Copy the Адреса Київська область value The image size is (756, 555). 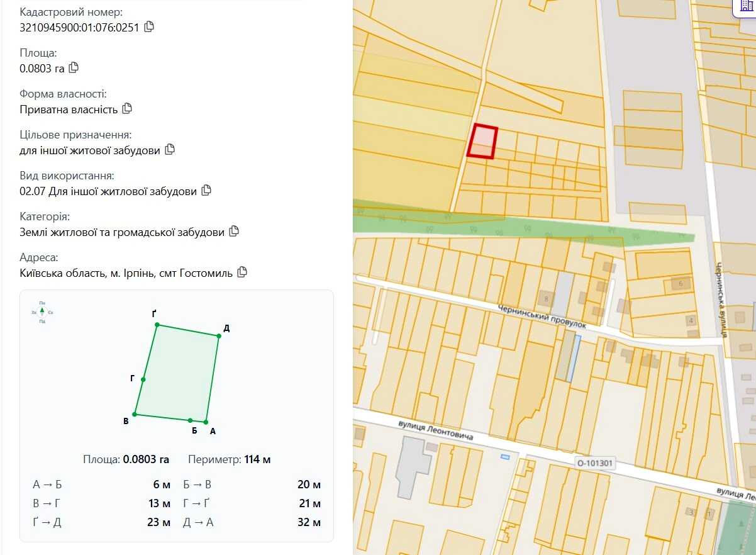242,272
